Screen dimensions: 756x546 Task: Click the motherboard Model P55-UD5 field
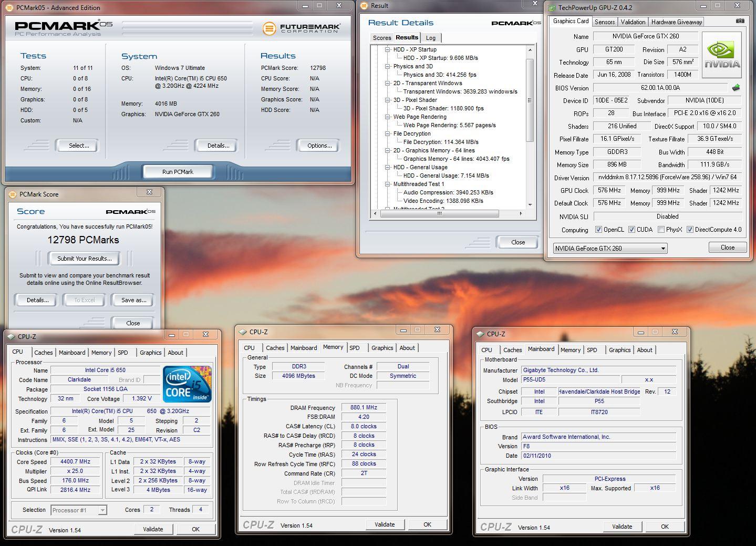(570, 379)
